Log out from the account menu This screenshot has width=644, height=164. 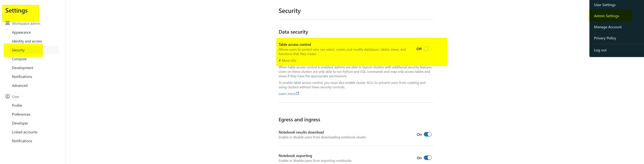click(600, 50)
